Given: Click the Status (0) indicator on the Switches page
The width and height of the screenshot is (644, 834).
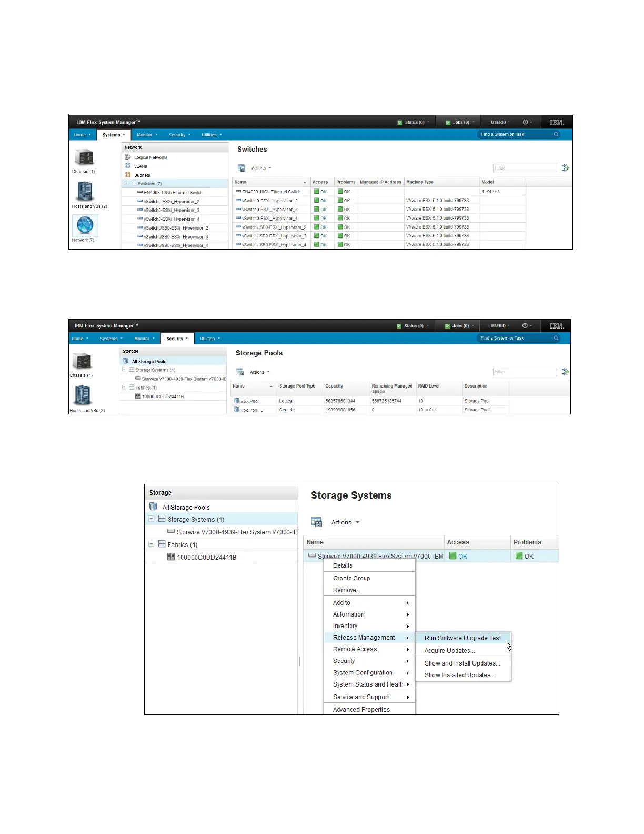Looking at the screenshot, I should pos(414,122).
